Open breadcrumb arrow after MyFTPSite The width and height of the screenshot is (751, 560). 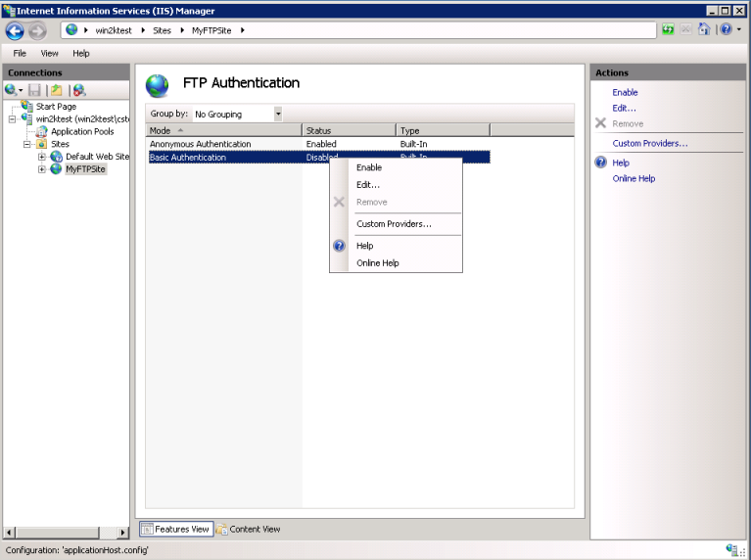point(243,30)
